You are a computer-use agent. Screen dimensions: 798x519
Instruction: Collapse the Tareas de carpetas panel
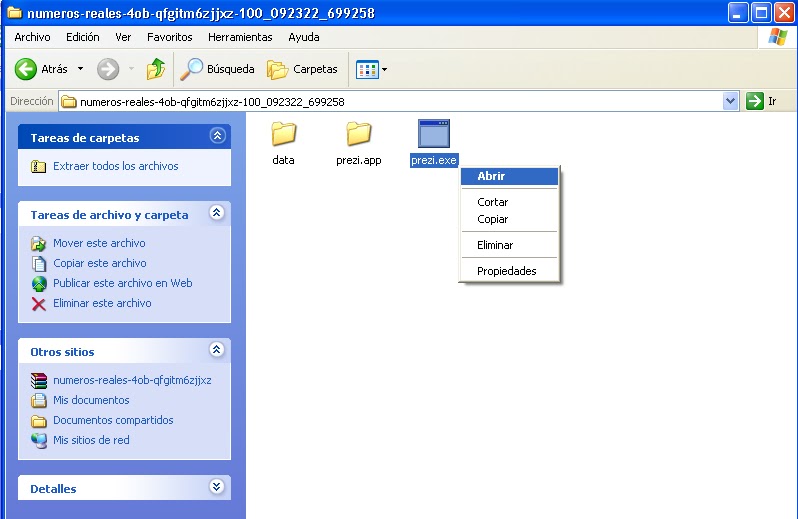click(217, 136)
